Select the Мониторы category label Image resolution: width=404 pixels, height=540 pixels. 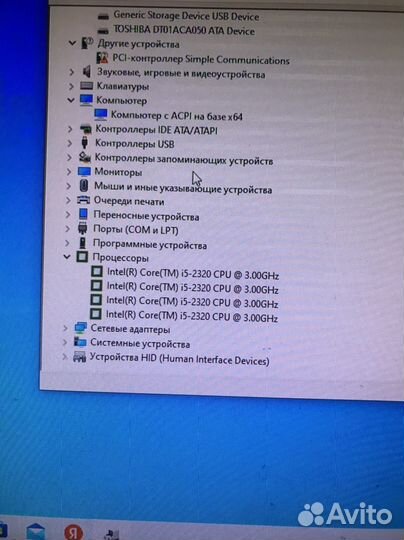point(118,172)
